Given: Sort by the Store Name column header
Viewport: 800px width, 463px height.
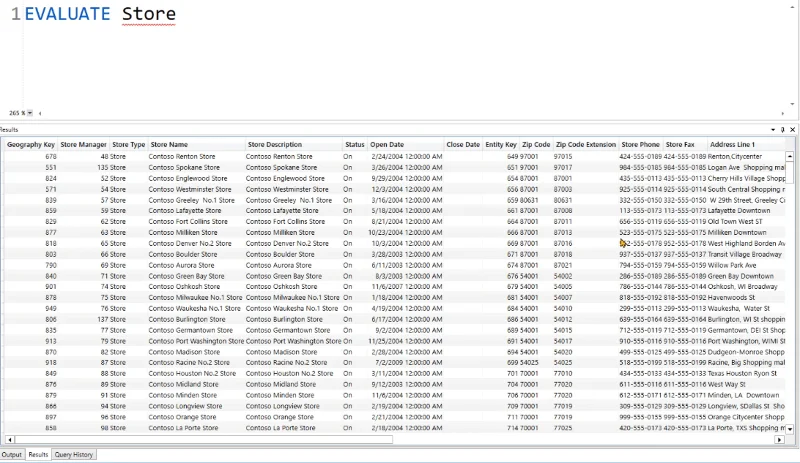Looking at the screenshot, I should 196,144.
